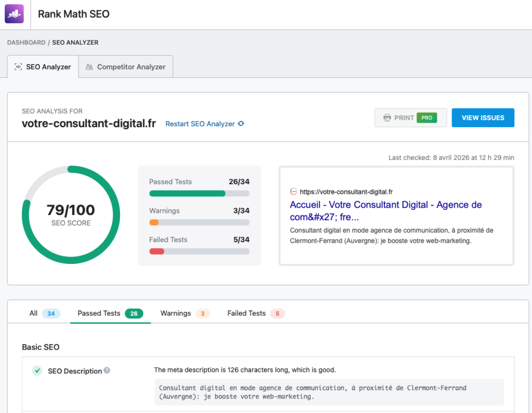The image size is (532, 413).
Task: Select the Warnings filter tab
Action: tap(185, 313)
